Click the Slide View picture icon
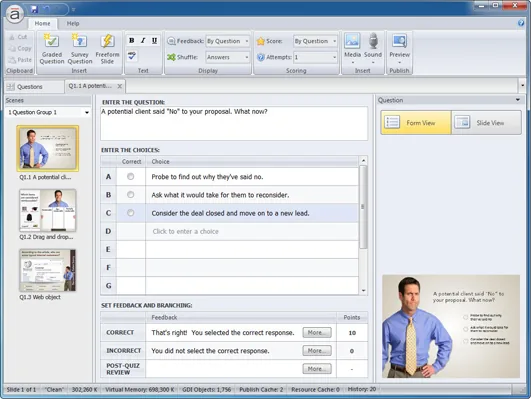The width and height of the screenshot is (531, 399). click(462, 122)
